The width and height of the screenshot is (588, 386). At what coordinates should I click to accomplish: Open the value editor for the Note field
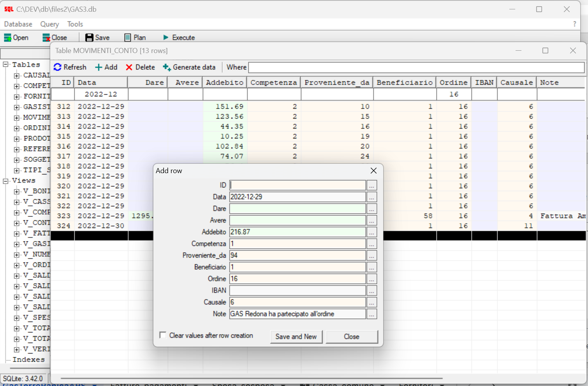pyautogui.click(x=371, y=314)
